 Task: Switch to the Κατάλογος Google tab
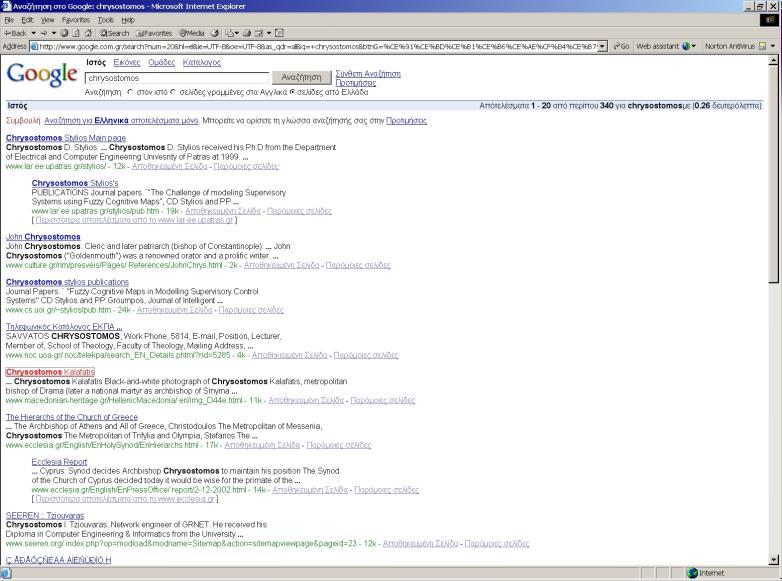[x=201, y=62]
